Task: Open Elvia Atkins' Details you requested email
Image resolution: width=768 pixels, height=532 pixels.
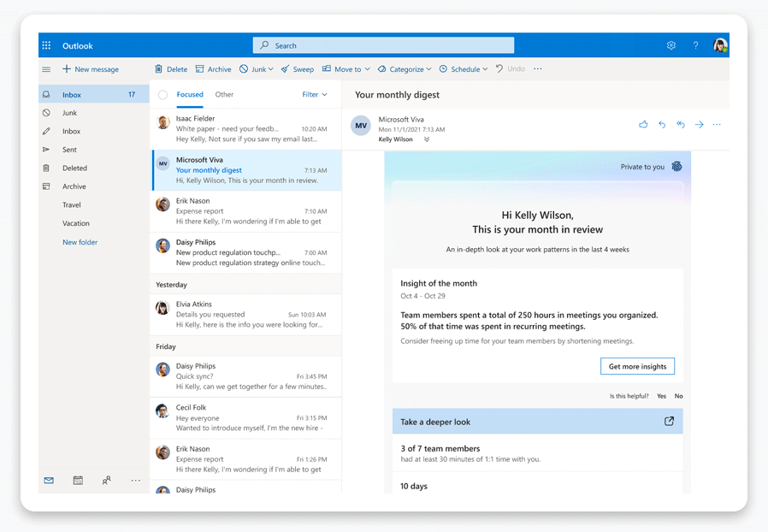Action: (245, 315)
